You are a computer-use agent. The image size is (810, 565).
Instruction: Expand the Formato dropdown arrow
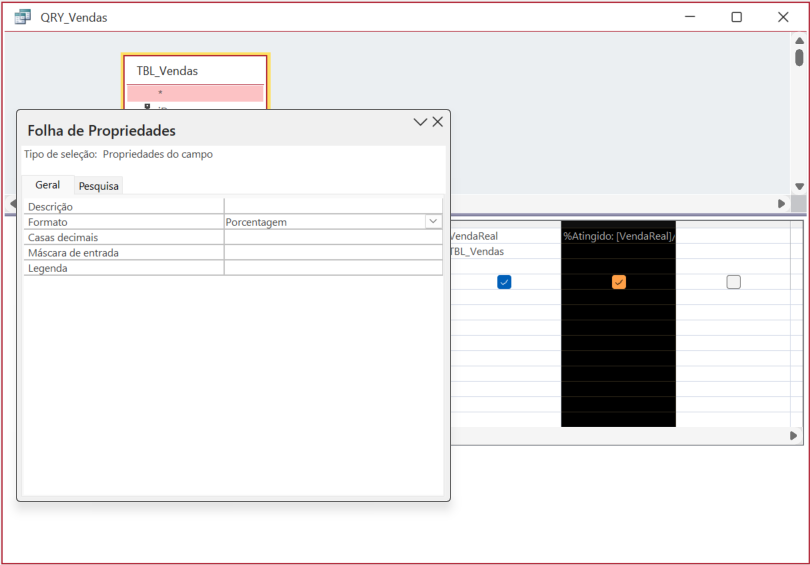tap(433, 222)
